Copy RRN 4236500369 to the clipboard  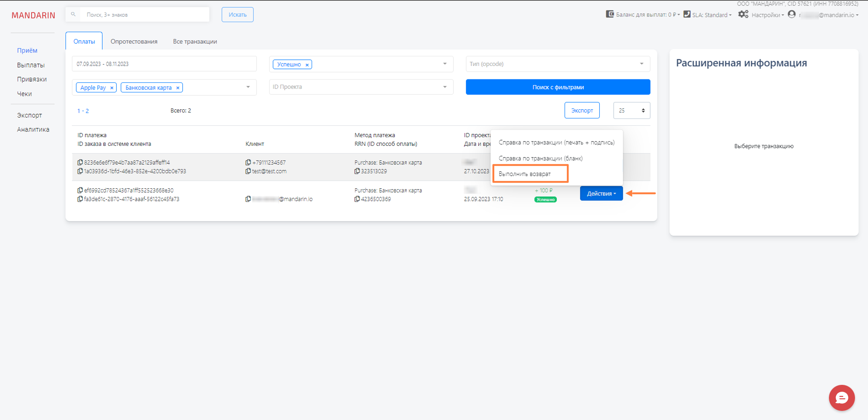[x=357, y=199]
